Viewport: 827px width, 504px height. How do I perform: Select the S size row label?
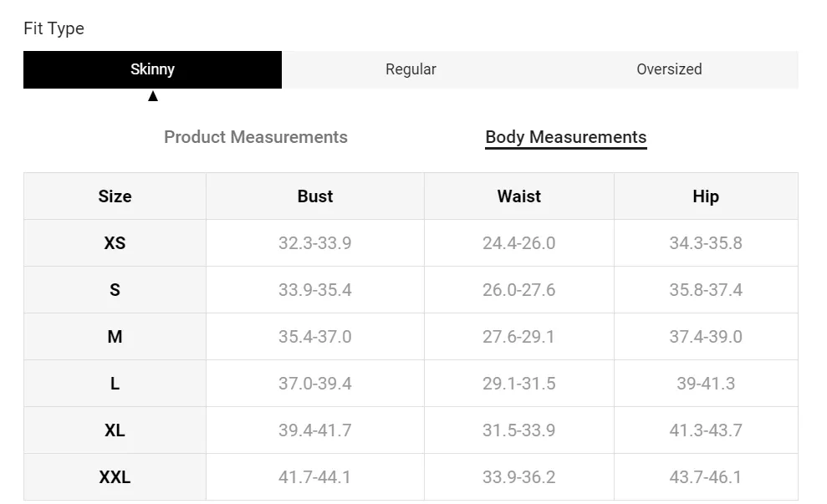[x=115, y=290]
